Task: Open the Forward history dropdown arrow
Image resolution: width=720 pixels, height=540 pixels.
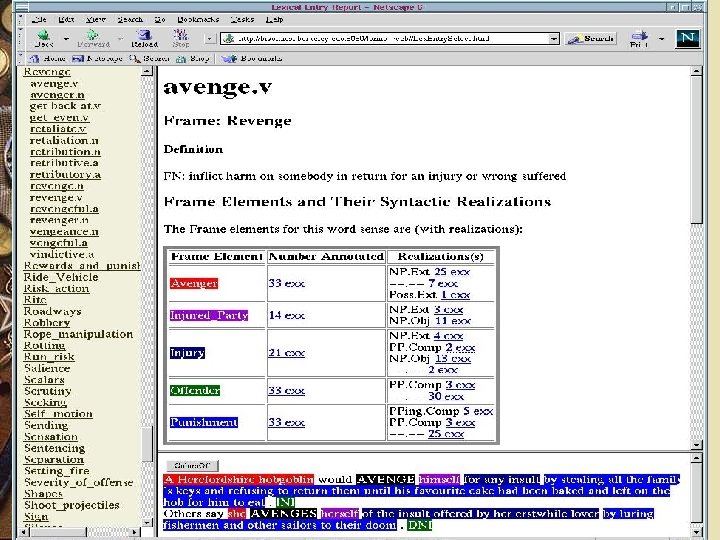Action: pos(120,39)
